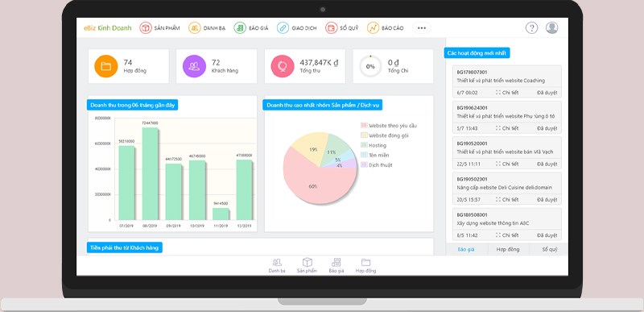Click the Hosting legend swatch
The image size is (644, 312).
[364, 145]
